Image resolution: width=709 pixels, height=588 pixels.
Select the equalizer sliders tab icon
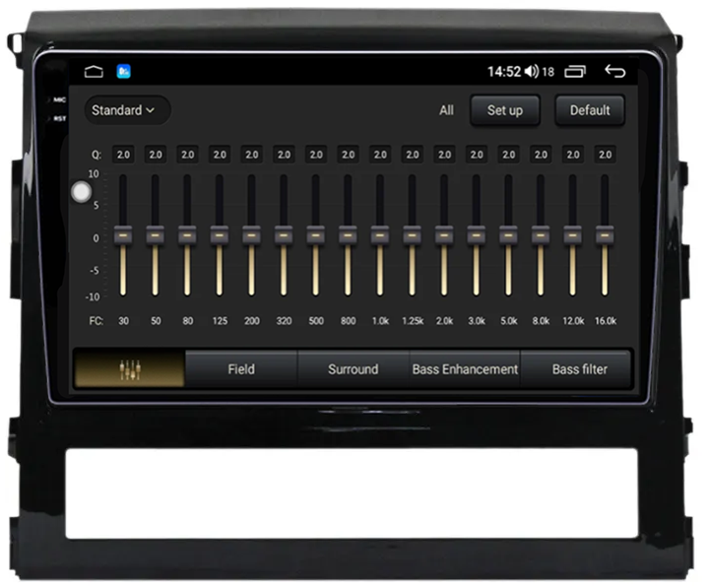tap(130, 369)
